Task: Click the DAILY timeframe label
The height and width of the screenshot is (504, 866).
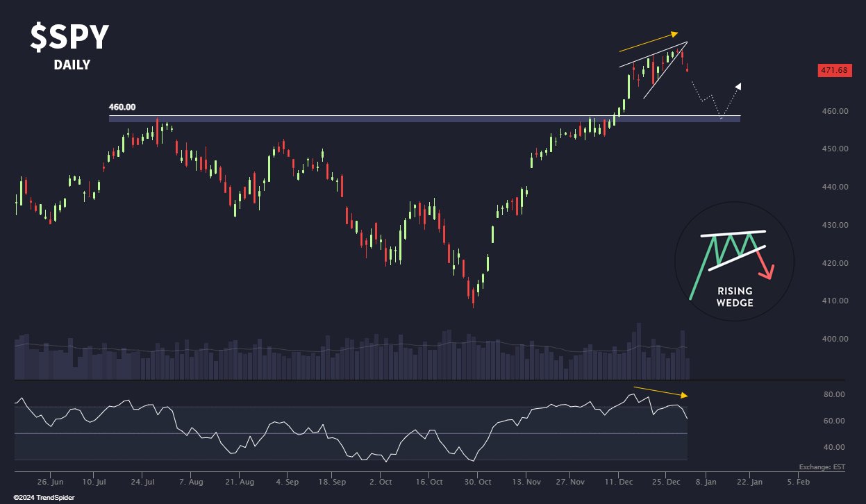Action: click(72, 65)
